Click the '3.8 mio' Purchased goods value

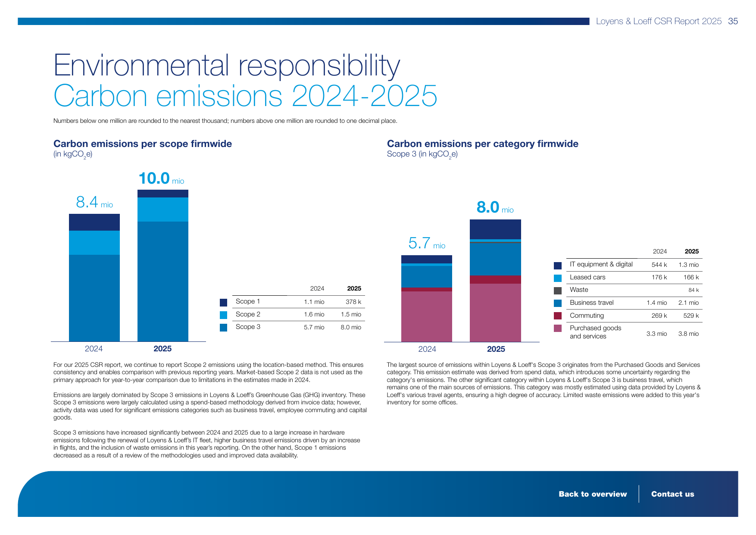click(x=688, y=334)
